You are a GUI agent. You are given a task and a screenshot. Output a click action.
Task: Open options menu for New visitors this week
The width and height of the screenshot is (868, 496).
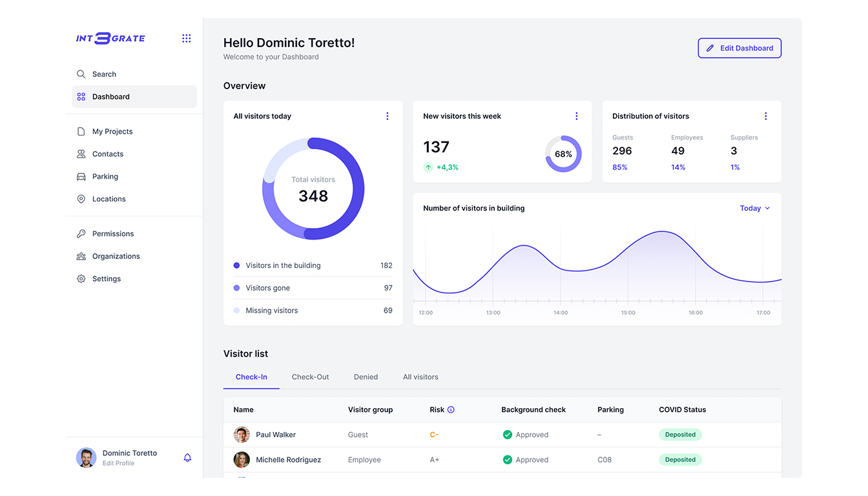click(x=577, y=116)
